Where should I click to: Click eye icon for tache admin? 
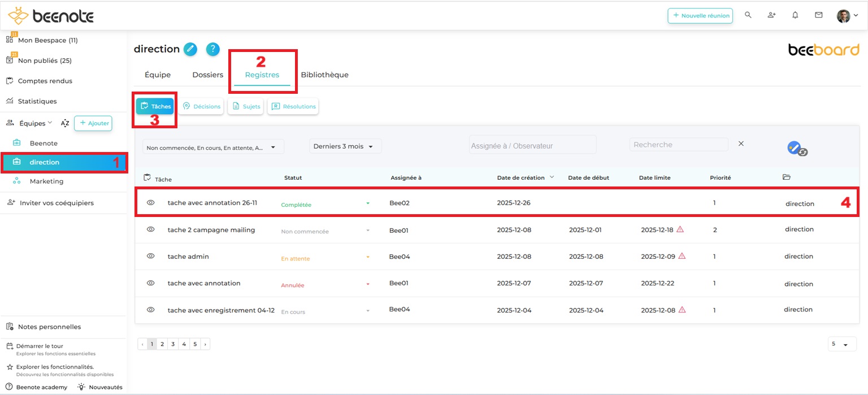pyautogui.click(x=151, y=256)
